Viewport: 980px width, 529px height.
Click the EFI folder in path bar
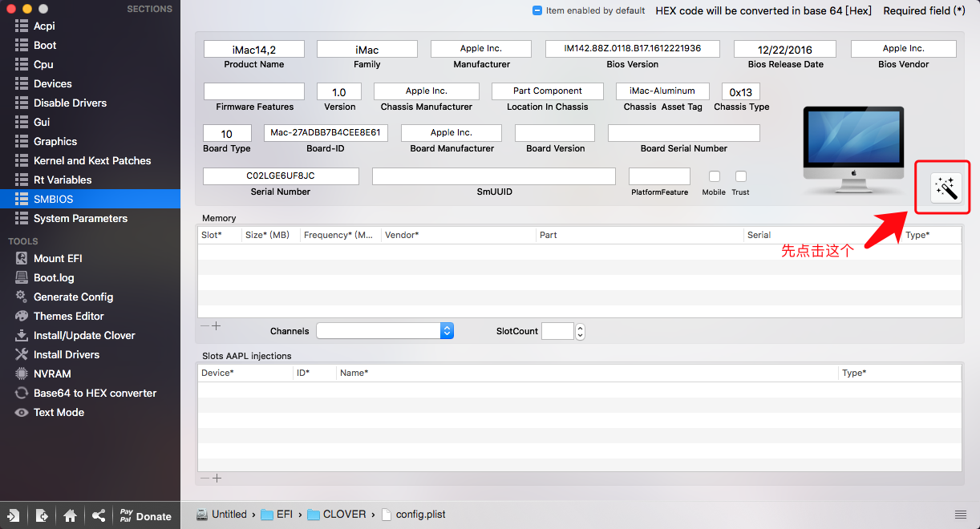click(277, 515)
